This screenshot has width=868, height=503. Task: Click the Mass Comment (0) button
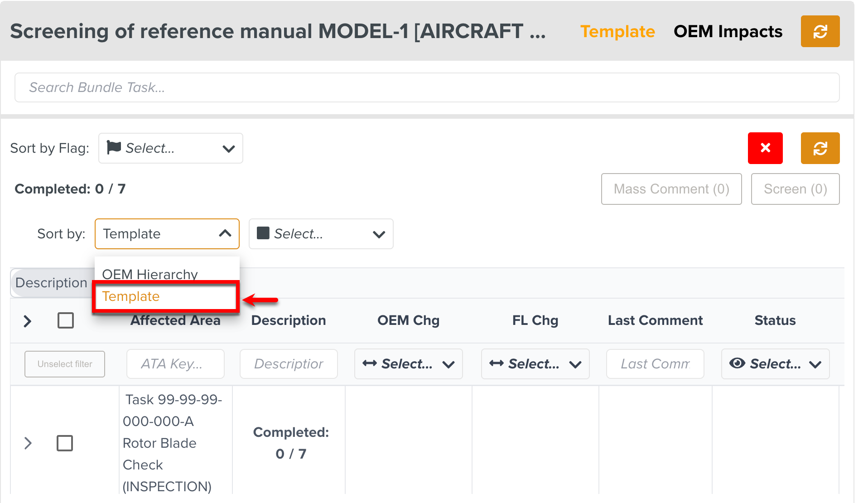[x=671, y=189]
